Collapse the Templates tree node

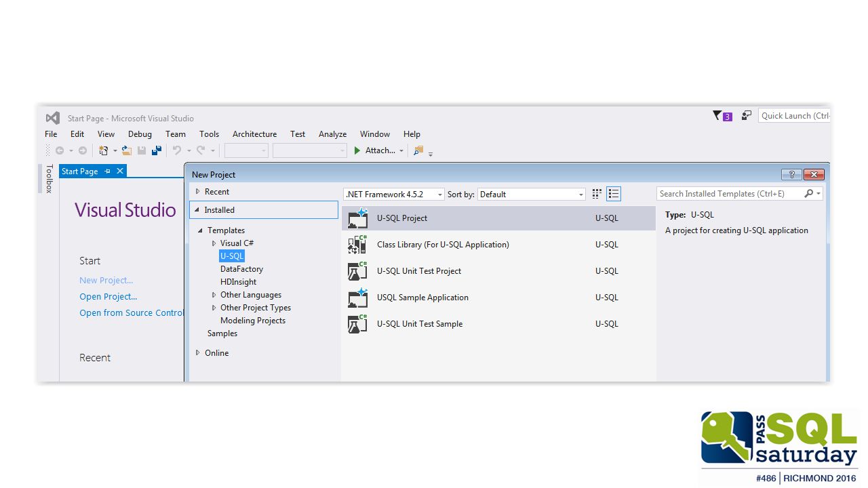[x=201, y=230]
